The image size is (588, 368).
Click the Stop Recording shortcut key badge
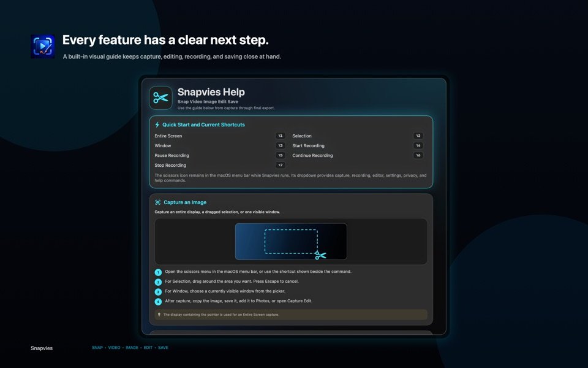pos(280,165)
